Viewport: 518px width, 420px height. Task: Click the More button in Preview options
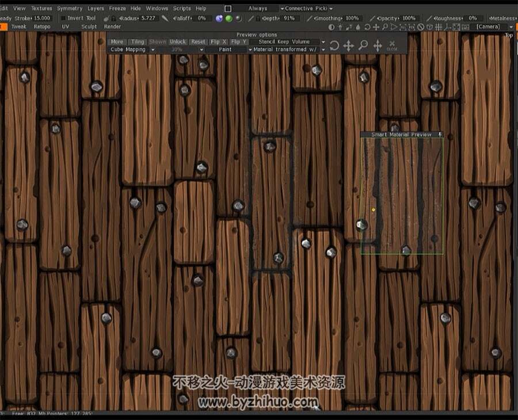click(x=117, y=41)
